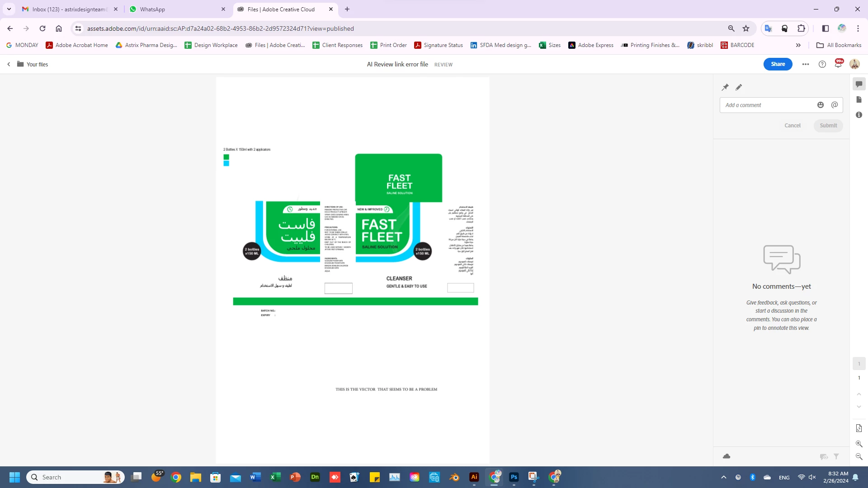
Task: Open the emoji picker in comment box
Action: click(x=821, y=105)
